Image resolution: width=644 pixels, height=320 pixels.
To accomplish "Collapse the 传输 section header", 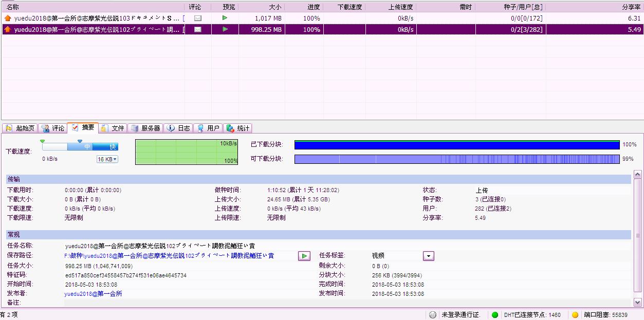I will 14,179.
